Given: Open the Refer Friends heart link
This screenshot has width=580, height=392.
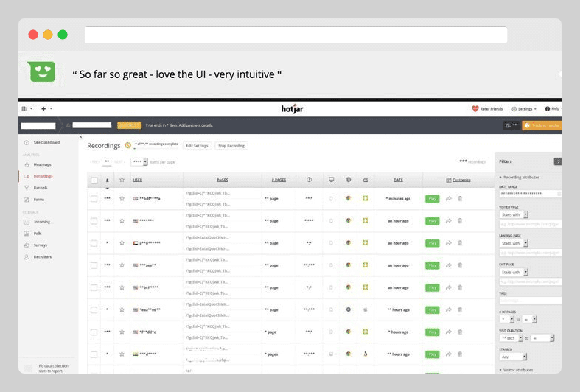Looking at the screenshot, I should [x=487, y=109].
